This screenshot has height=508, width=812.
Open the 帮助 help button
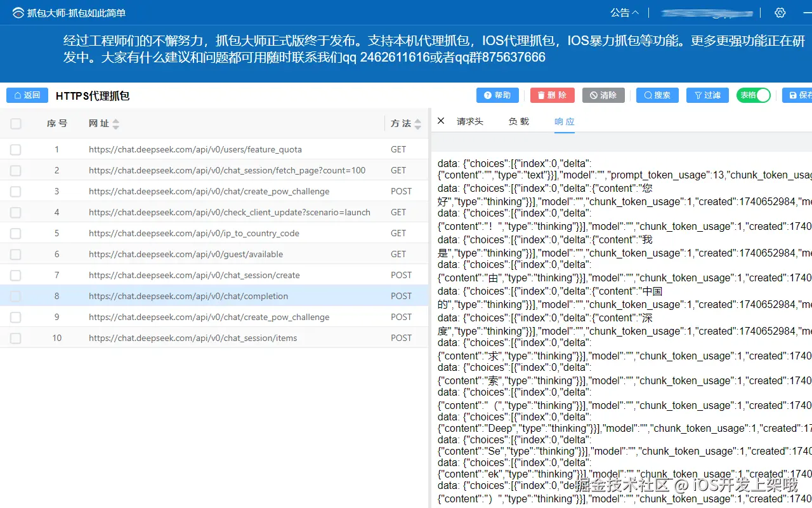click(497, 95)
